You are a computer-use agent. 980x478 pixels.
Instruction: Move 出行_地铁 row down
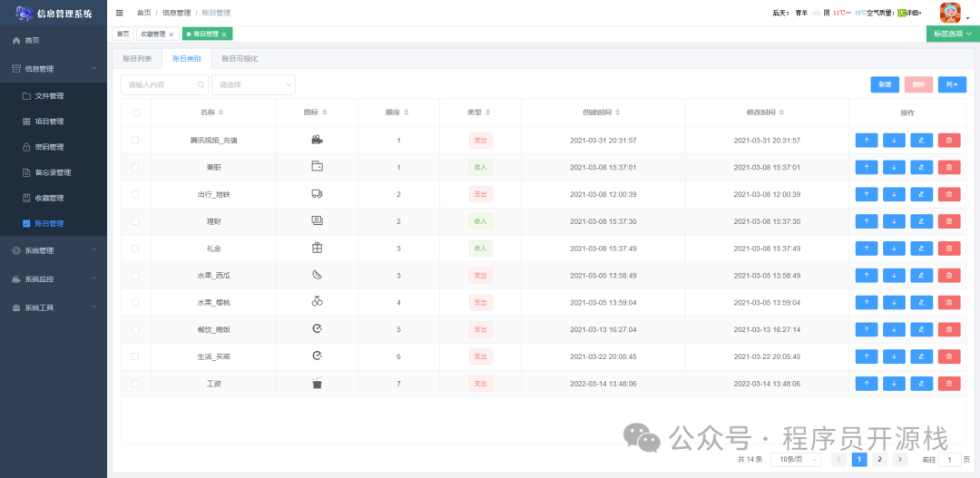[x=894, y=194]
